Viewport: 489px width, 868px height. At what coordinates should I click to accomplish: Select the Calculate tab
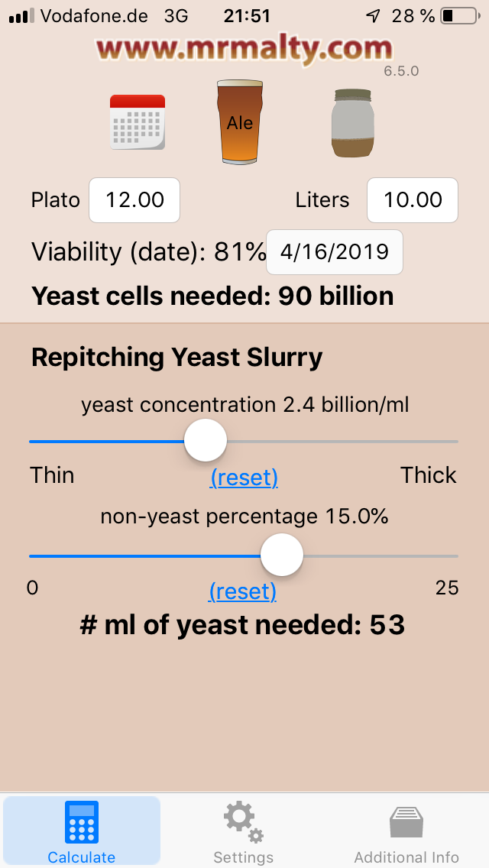point(82,831)
